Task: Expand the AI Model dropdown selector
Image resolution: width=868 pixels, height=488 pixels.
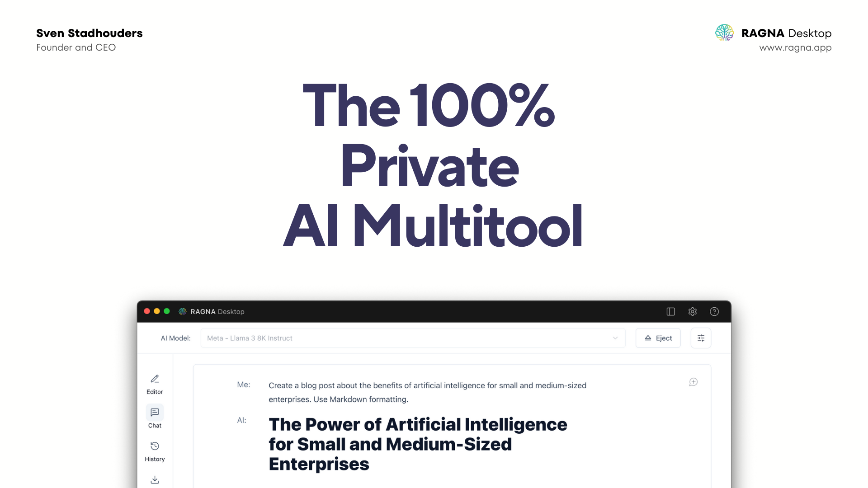Action: pyautogui.click(x=616, y=338)
